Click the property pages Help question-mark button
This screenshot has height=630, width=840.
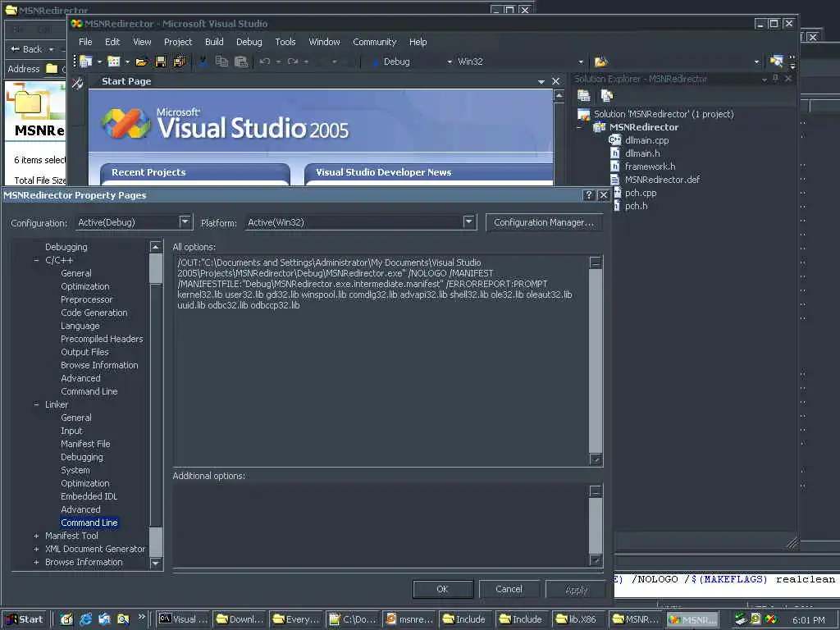588,195
